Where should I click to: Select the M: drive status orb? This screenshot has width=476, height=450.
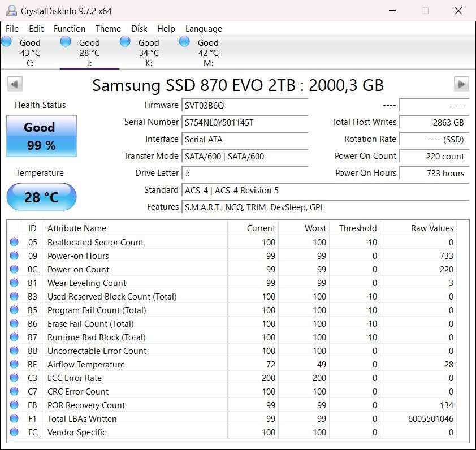point(184,42)
